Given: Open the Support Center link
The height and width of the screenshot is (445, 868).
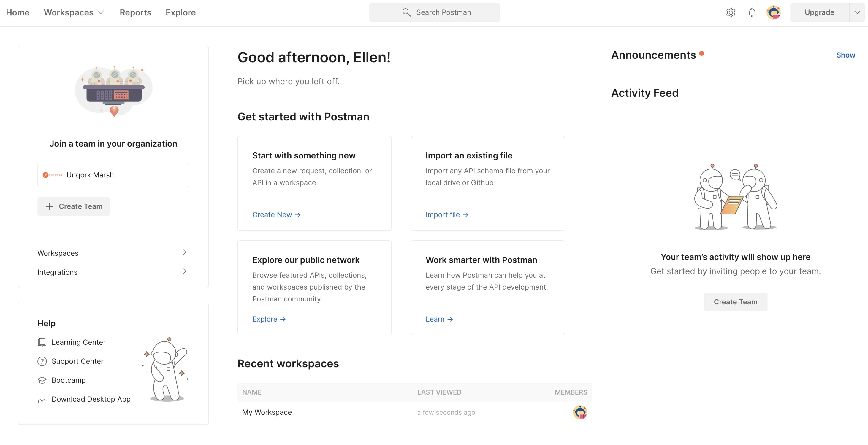Looking at the screenshot, I should pos(77,361).
